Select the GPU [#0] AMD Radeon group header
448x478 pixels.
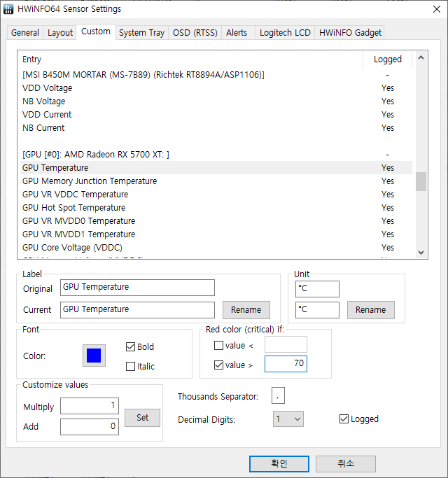[216, 155]
